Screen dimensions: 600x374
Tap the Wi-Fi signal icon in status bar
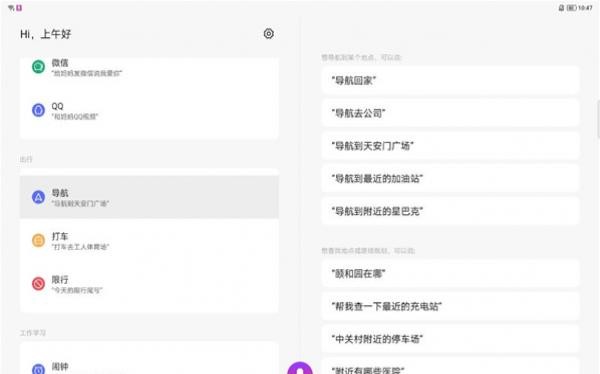click(11, 8)
